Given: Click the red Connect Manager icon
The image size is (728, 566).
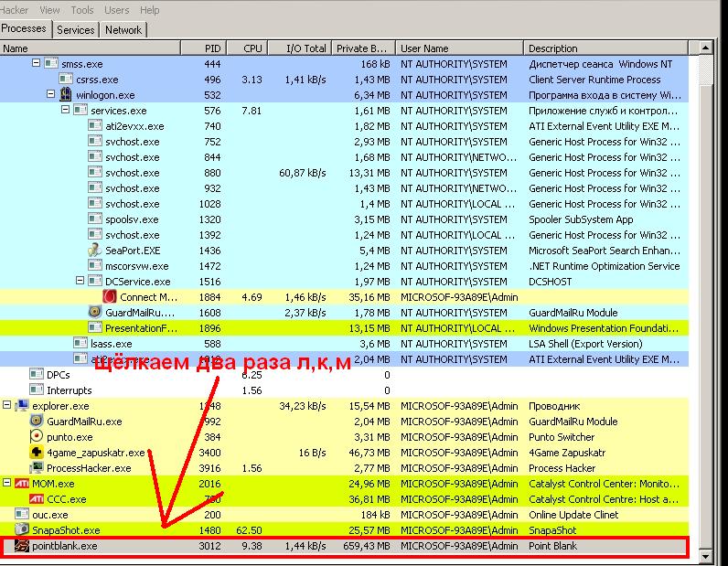Looking at the screenshot, I should click(110, 296).
